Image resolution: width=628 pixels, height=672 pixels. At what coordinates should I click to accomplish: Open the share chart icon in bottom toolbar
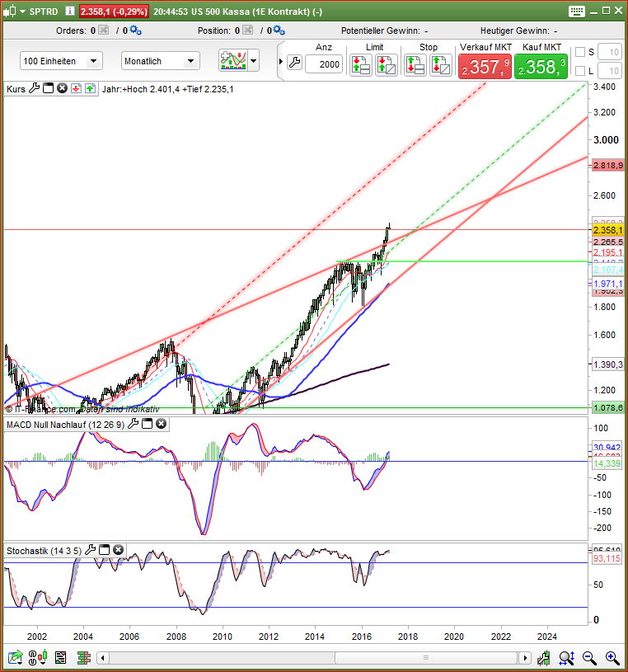pos(15,657)
